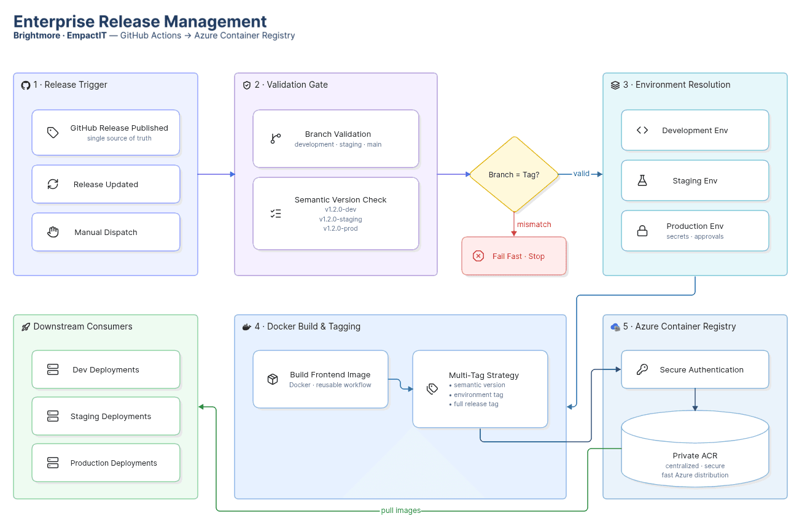Click the '4 · Docker Build & Tagging' heading
This screenshot has height=532, width=802.
(x=308, y=326)
